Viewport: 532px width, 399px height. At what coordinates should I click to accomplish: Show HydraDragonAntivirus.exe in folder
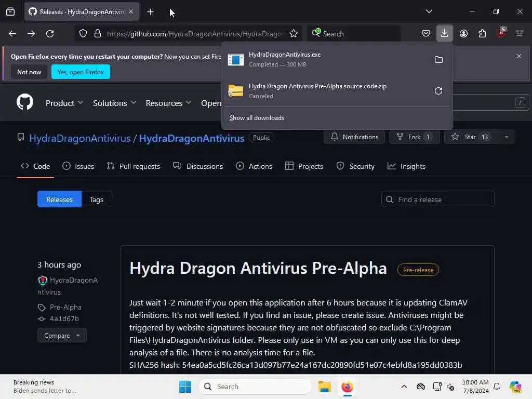click(x=438, y=59)
